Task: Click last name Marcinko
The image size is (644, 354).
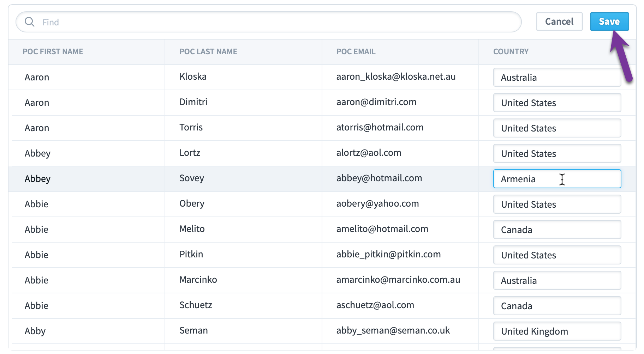Action: coord(198,280)
